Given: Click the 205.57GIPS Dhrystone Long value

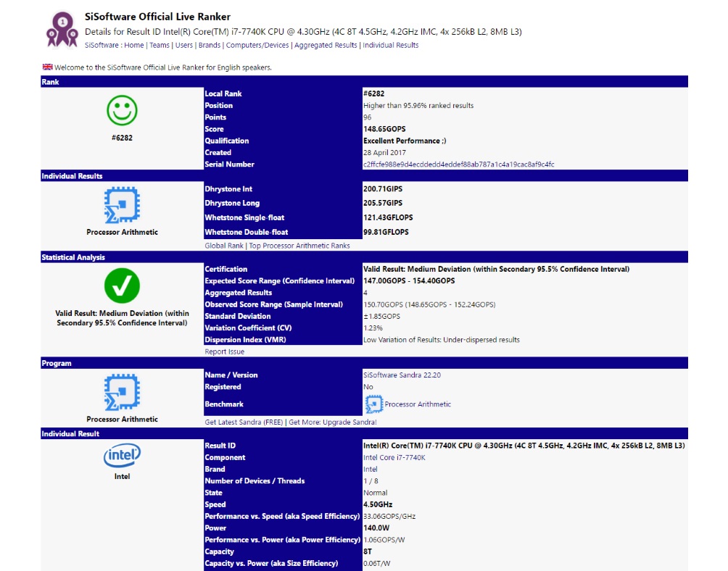Looking at the screenshot, I should pos(383,203).
